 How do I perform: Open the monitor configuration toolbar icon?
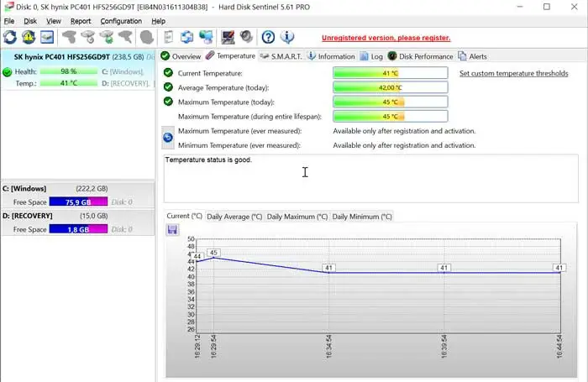pyautogui.click(x=228, y=37)
